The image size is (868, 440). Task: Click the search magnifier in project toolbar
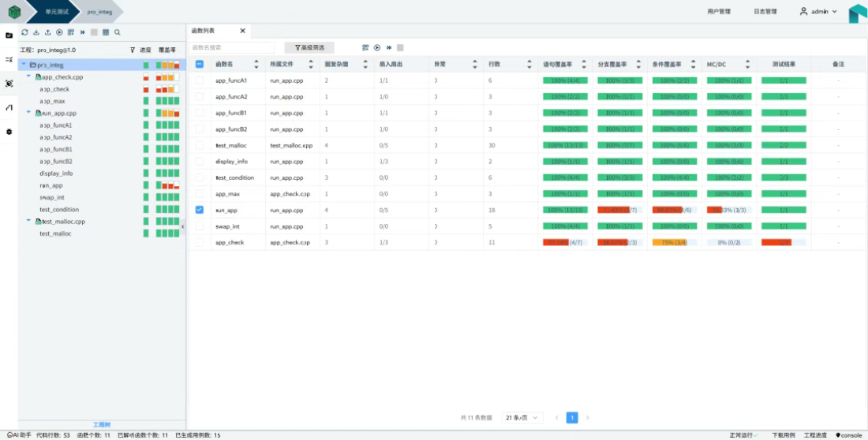tap(118, 32)
